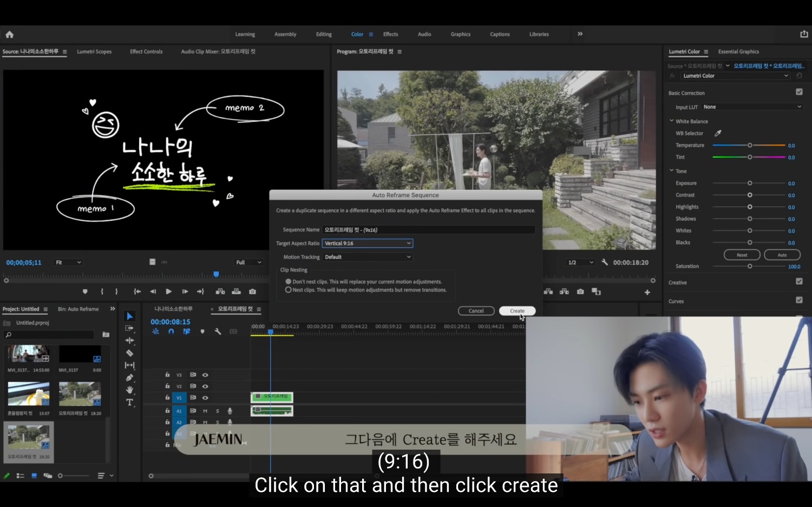Click the WB Selector eyedropper
812x507 pixels.
tap(718, 133)
